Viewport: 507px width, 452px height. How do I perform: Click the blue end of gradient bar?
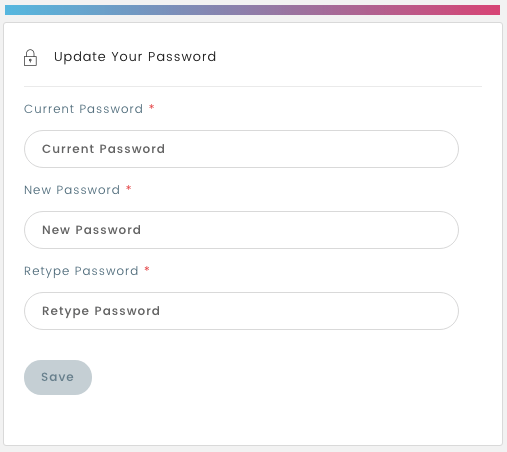click(13, 10)
